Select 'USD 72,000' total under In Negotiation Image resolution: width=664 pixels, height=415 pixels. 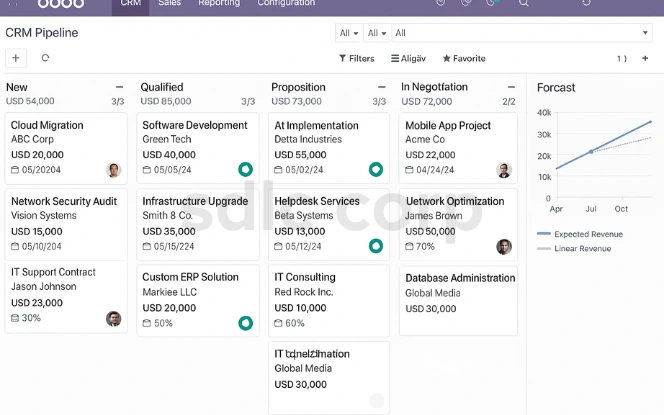pos(427,102)
